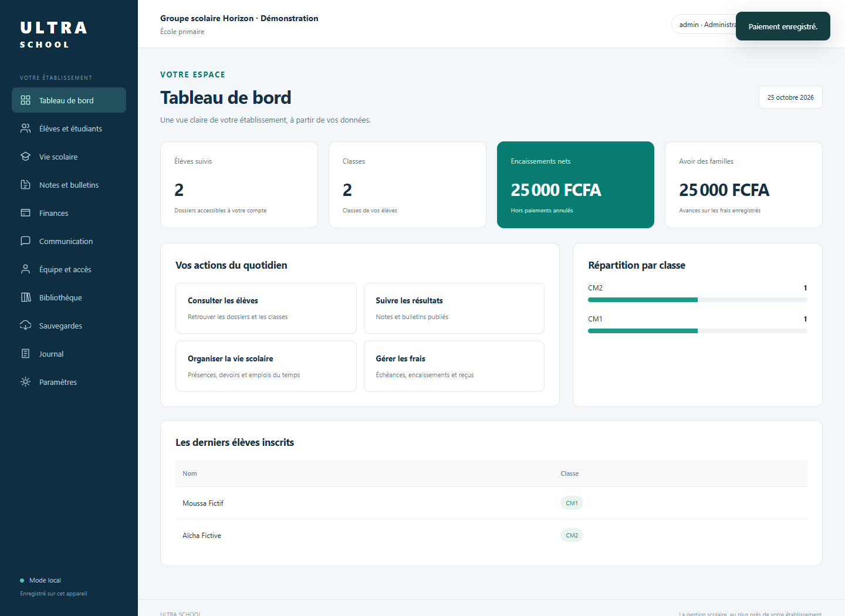This screenshot has height=616, width=845.
Task: Click the CM2 distribution progress bar
Action: tap(698, 300)
